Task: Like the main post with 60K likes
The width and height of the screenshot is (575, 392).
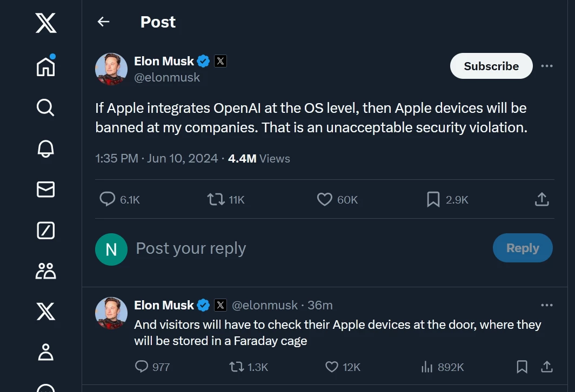Action: click(x=324, y=200)
